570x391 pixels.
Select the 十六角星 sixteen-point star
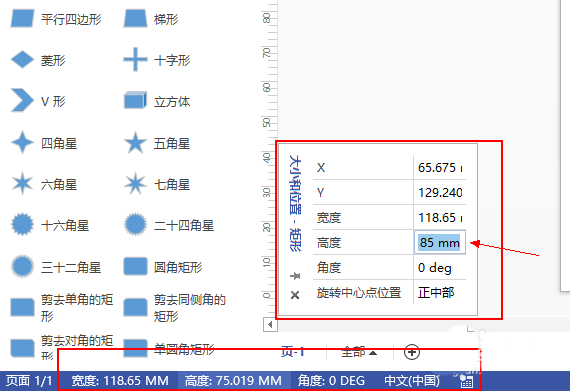(x=50, y=225)
